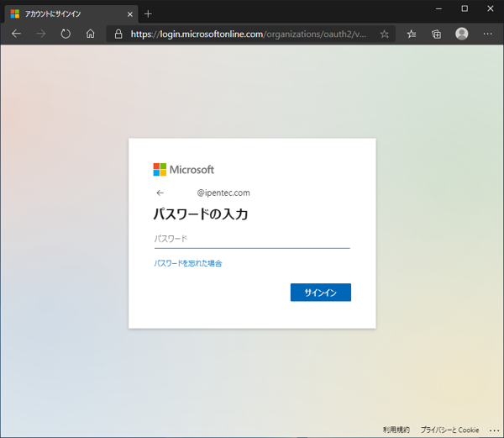Close the browser window

[491, 8]
